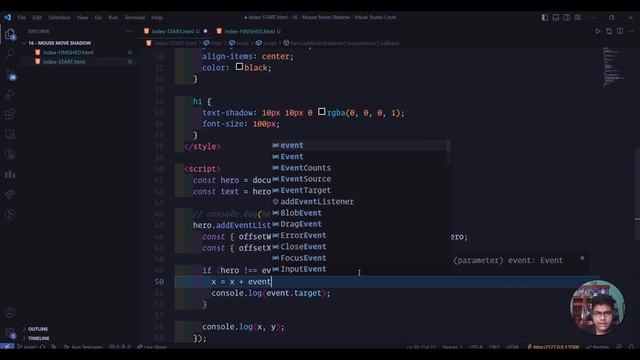Open the Run menu
This screenshot has height=360, width=640.
click(x=113, y=18)
